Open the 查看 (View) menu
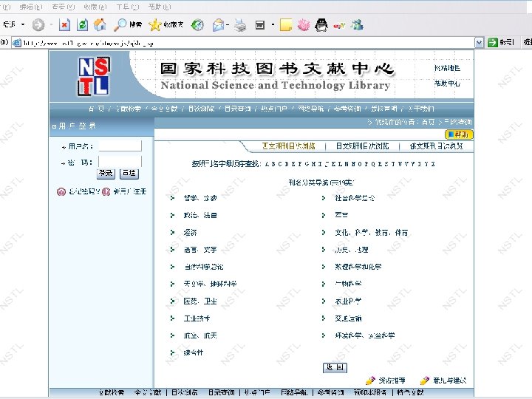The image size is (532, 399). pyautogui.click(x=64, y=7)
